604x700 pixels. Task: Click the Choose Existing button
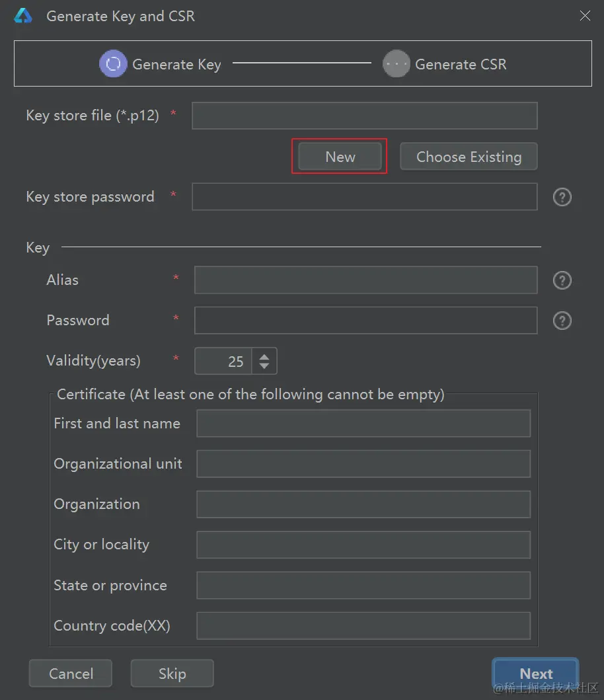click(x=469, y=157)
